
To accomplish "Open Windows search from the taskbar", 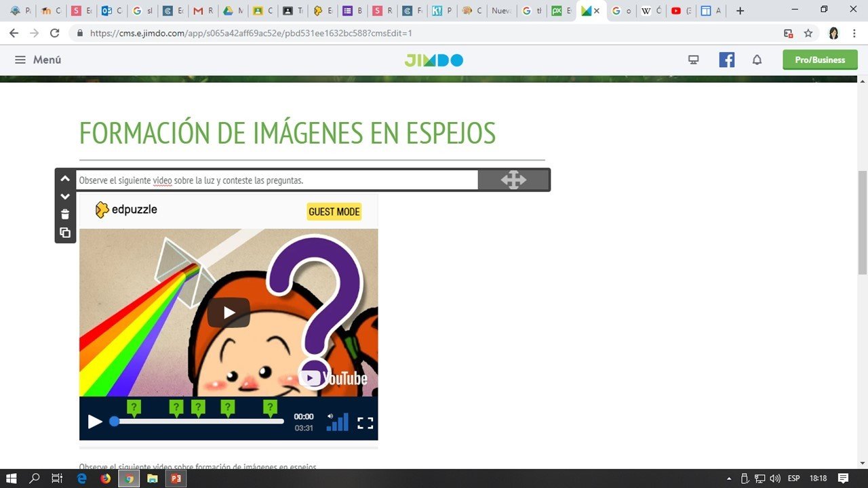I will pyautogui.click(x=34, y=479).
